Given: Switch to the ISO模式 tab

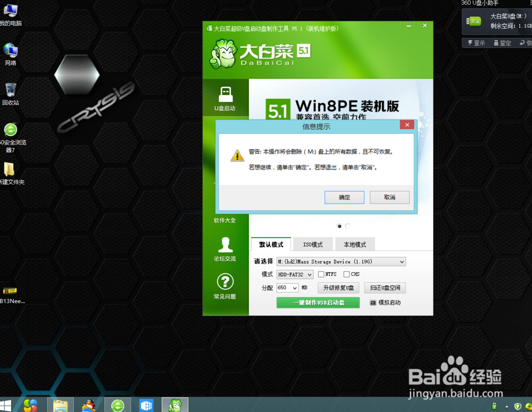Looking at the screenshot, I should pyautogui.click(x=312, y=245).
